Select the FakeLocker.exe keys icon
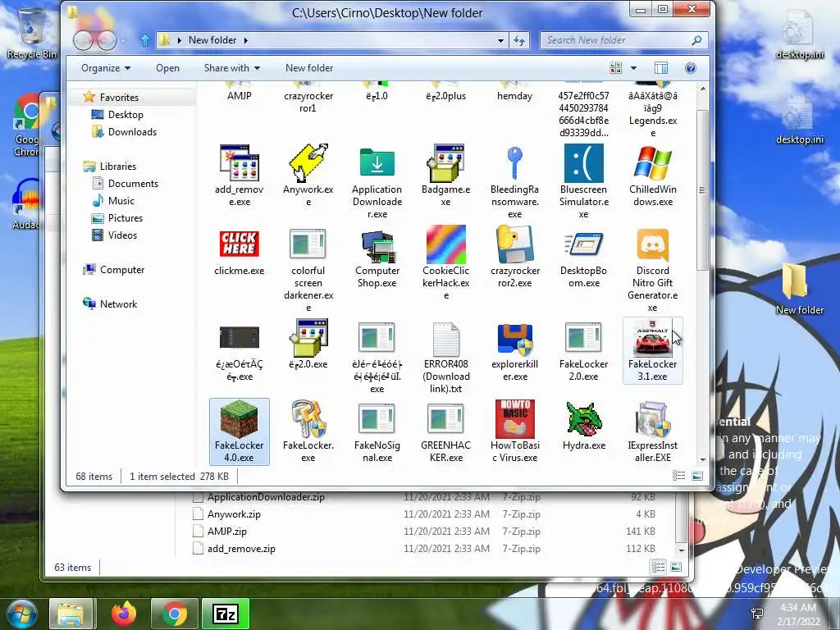This screenshot has width=840, height=630. (308, 419)
